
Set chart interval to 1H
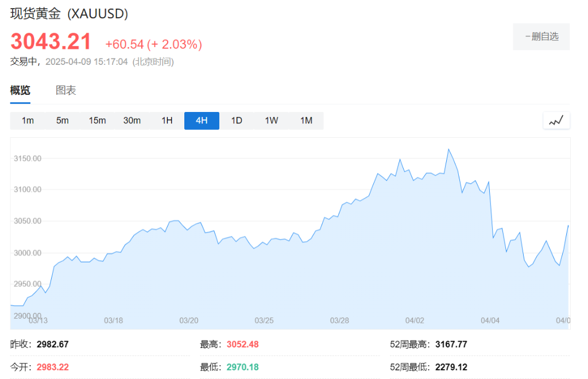pos(167,121)
